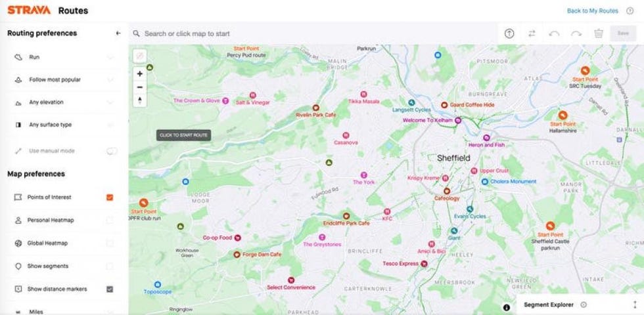This screenshot has height=315, width=644.
Task: Expand Any elevation dropdown
Action: 64,102
